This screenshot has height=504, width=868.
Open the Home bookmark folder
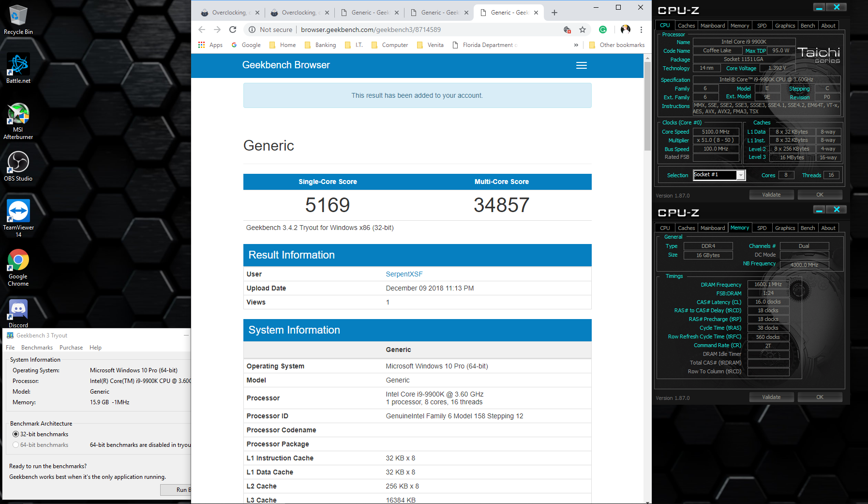click(283, 45)
